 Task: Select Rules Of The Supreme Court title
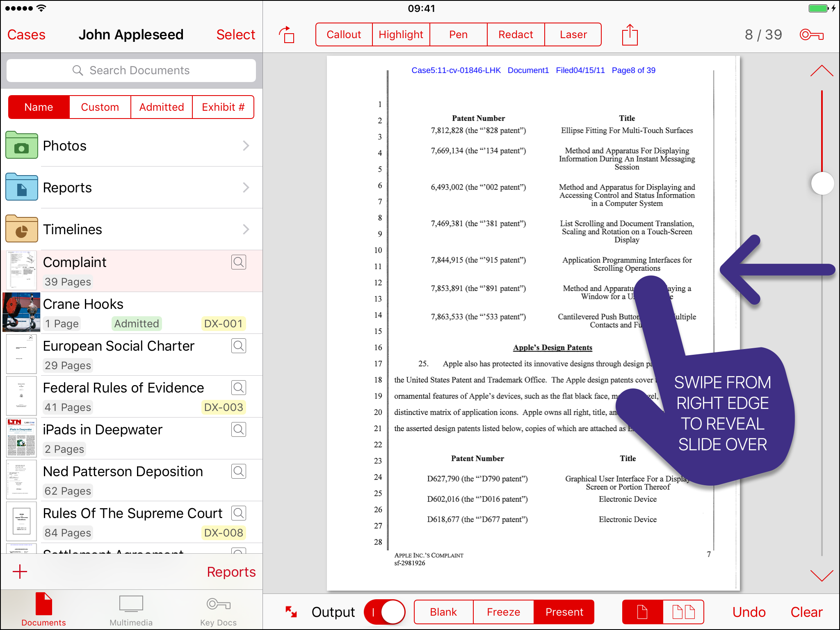[x=132, y=513]
